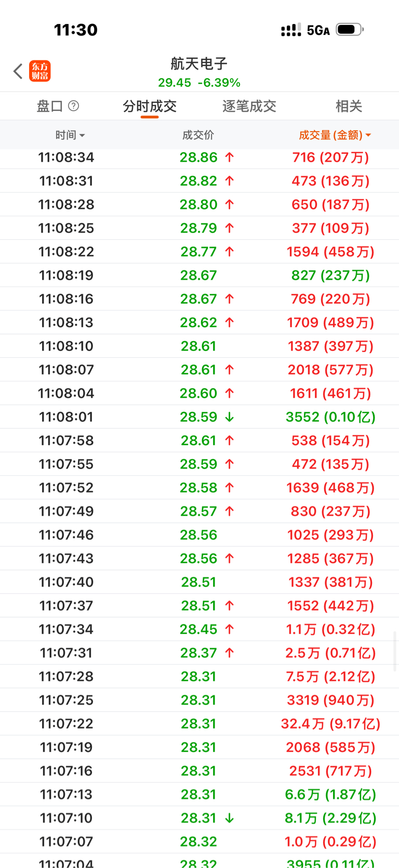Viewport: 399px width, 868px height.
Task: Switch to the 盘口 tab
Action: pyautogui.click(x=50, y=107)
